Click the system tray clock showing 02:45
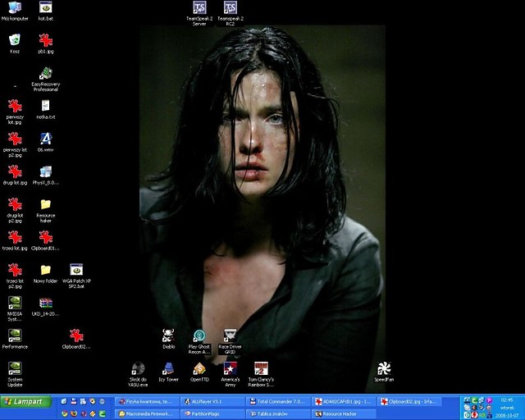The height and width of the screenshot is (420, 525). (507, 400)
